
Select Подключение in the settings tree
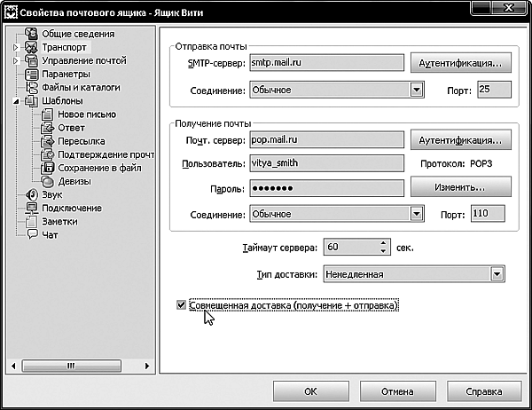tap(71, 208)
